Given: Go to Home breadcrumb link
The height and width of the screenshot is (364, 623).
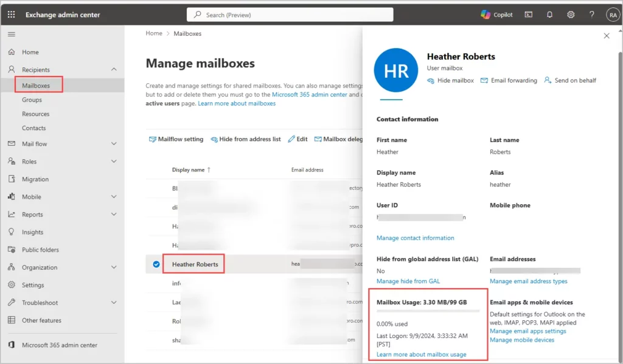Looking at the screenshot, I should coord(154,33).
